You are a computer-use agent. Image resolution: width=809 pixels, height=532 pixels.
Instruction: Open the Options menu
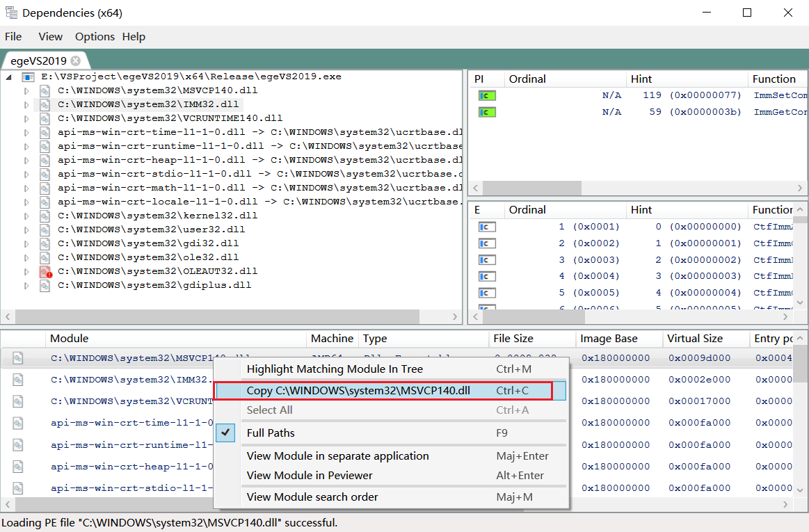click(95, 37)
